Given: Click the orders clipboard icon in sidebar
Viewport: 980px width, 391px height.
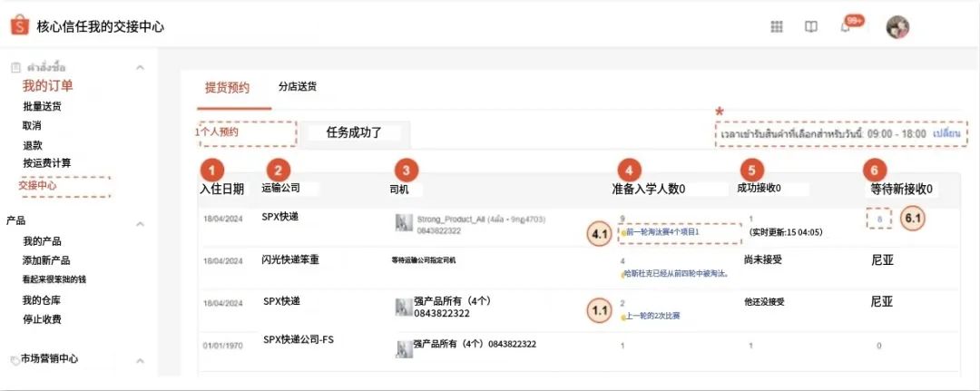Looking at the screenshot, I should click(x=15, y=68).
